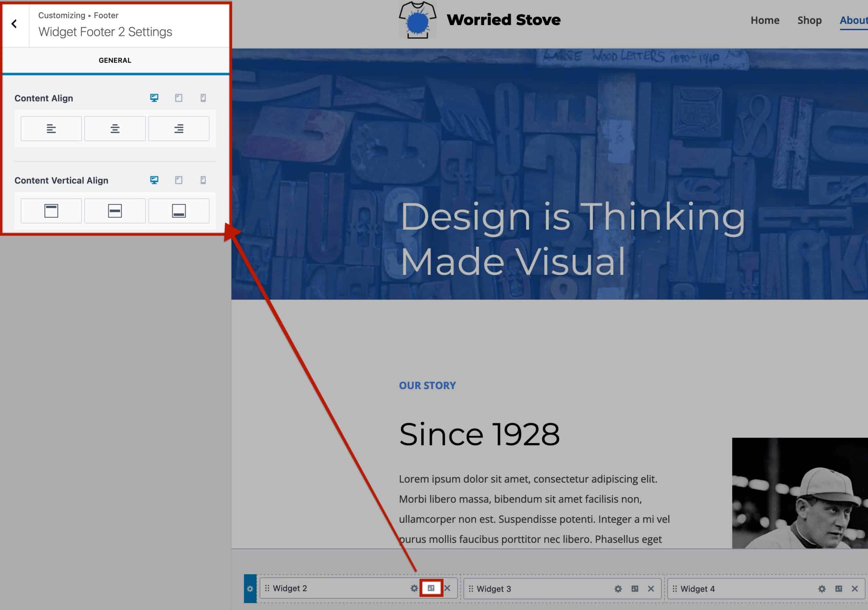Click Widget 4 settings gear icon
Screen dimensions: 868x610
pos(823,589)
